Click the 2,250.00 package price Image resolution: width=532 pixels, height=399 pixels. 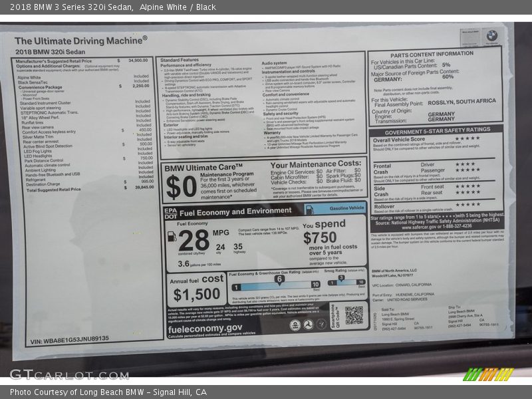(140, 86)
